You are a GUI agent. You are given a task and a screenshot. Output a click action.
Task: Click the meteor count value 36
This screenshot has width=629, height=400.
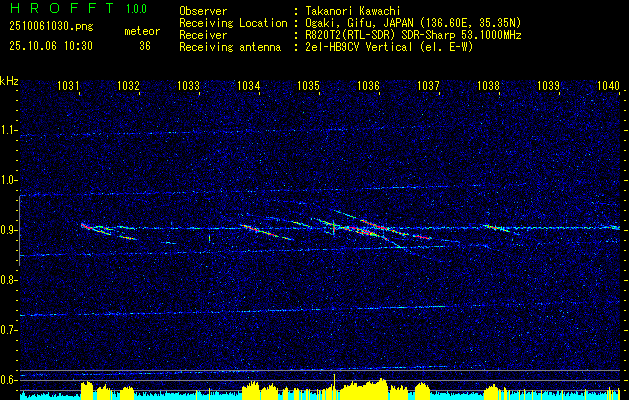tap(145, 46)
